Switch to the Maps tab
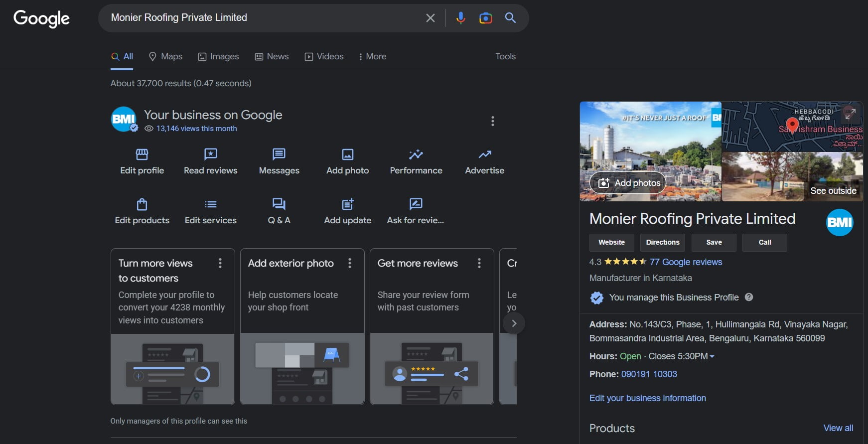The width and height of the screenshot is (868, 444). 166,57
